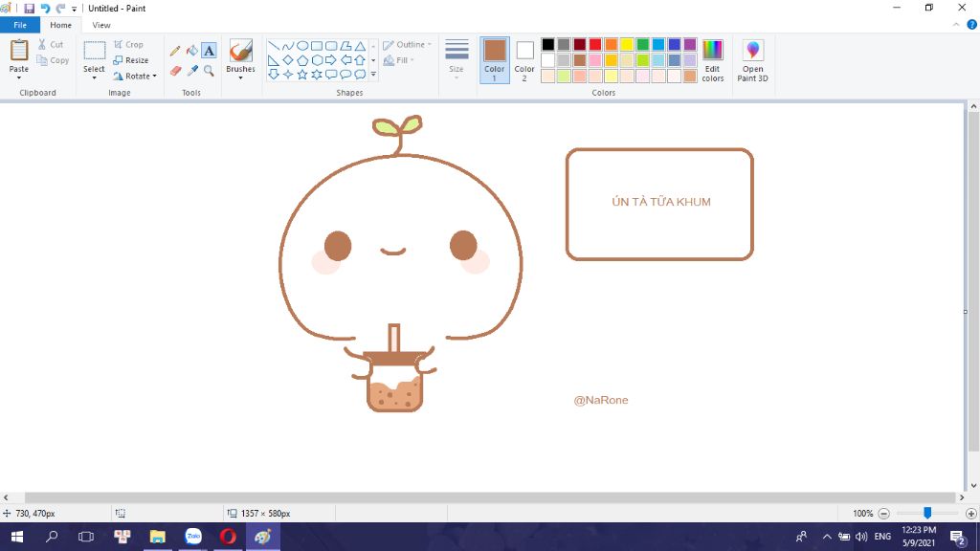Open Customize Quick Access Toolbar dropdown
The width and height of the screenshot is (980, 551).
point(75,9)
